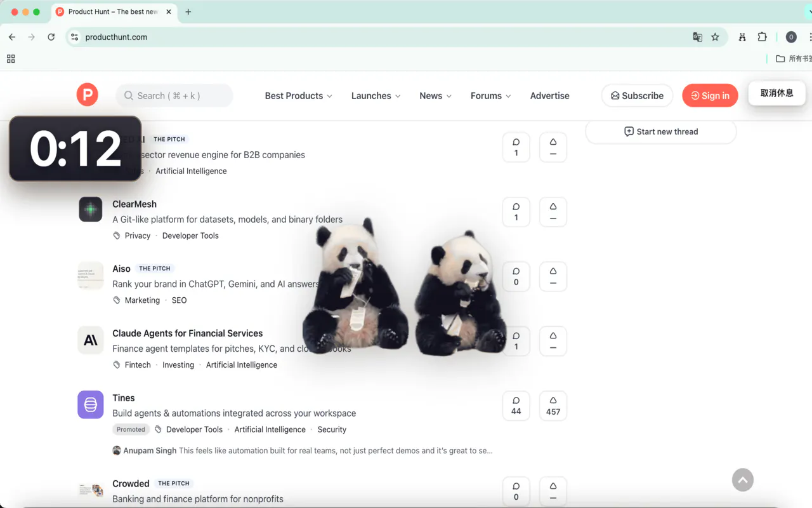Open the ClearMesh product title

pos(134,204)
